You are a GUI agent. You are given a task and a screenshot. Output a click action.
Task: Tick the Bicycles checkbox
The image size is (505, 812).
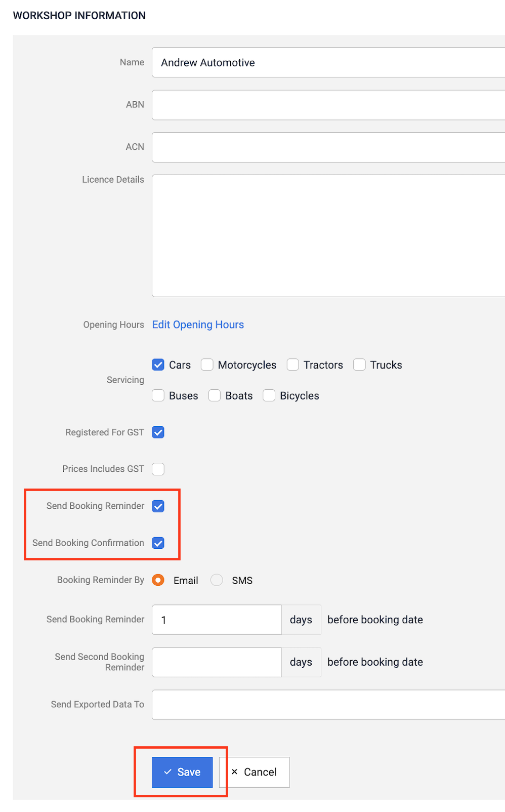269,395
